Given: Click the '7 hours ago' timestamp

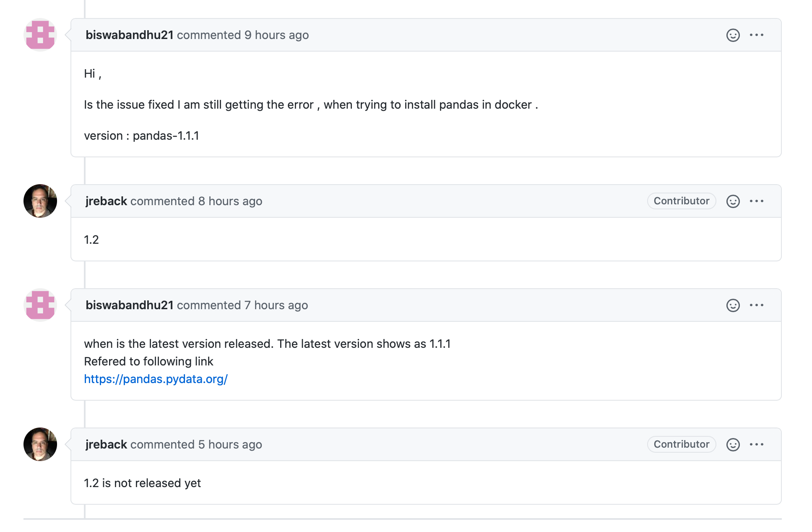Looking at the screenshot, I should 276,305.
